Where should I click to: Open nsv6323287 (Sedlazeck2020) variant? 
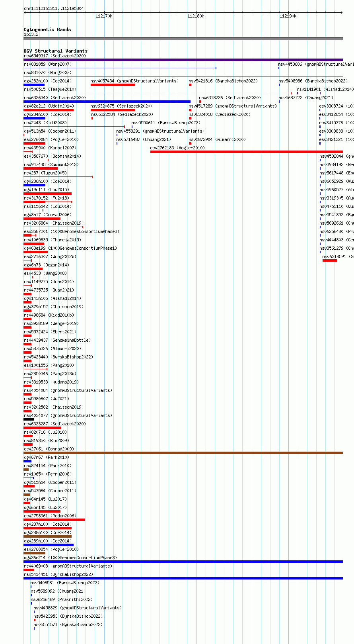[x=54, y=424]
